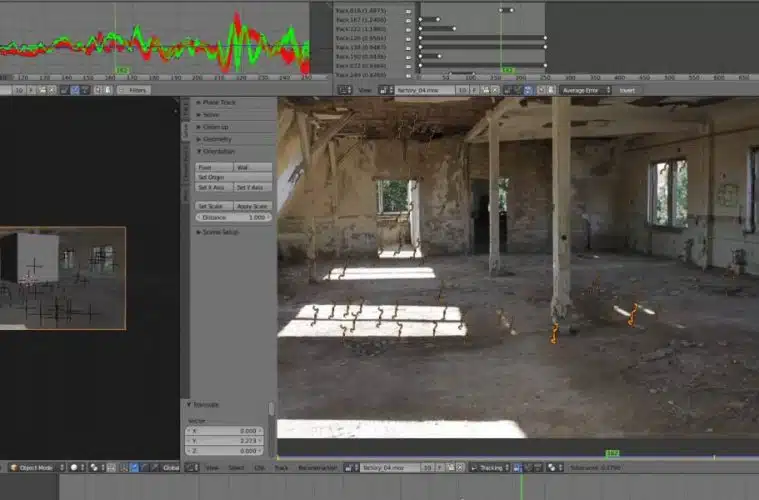The width and height of the screenshot is (759, 500).
Task: Open the Tracking mode dropdown
Action: [491, 467]
